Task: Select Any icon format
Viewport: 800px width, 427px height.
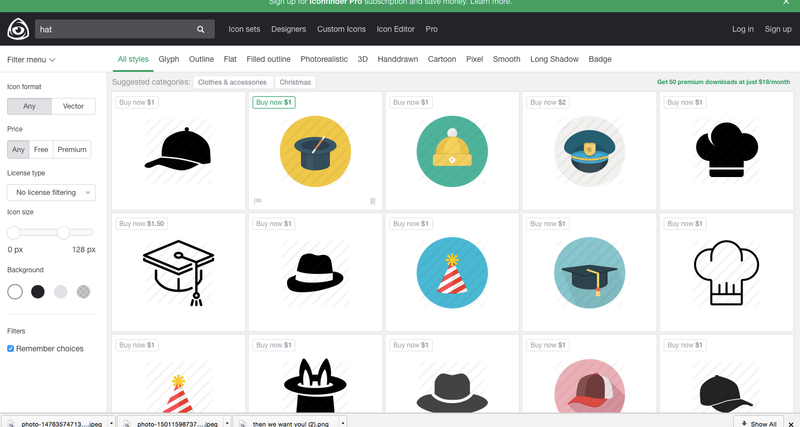Action: coord(29,106)
